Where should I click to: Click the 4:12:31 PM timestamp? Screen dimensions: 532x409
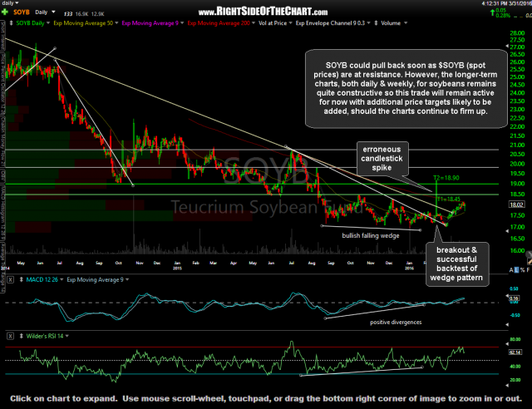pos(495,3)
